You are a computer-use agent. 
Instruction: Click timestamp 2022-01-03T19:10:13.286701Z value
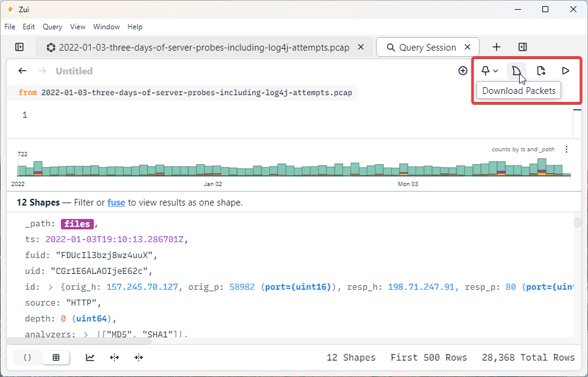pyautogui.click(x=115, y=240)
